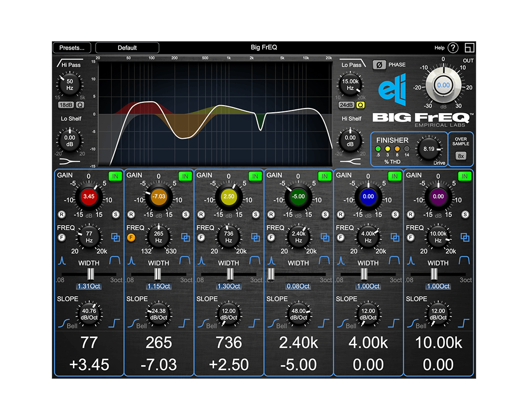This screenshot has width=528, height=420.
Task: Click the 265 Hz frequency knob
Action: [158, 237]
